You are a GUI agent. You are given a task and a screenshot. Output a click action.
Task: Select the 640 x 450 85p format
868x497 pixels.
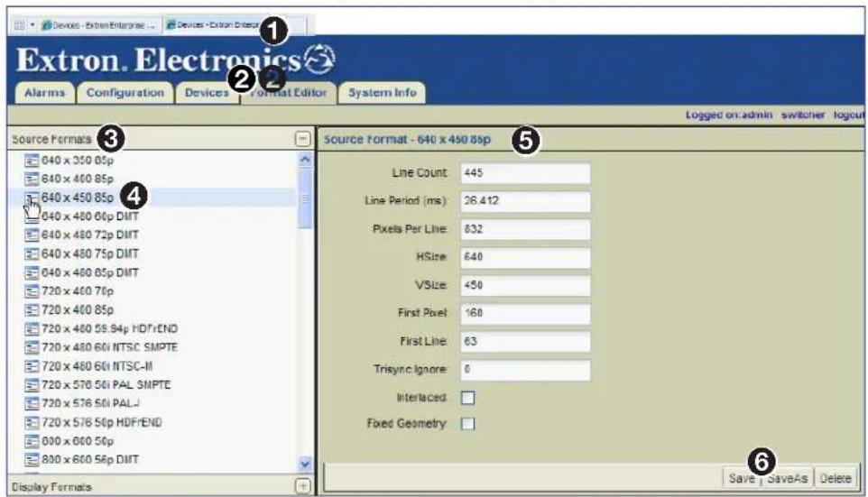click(x=78, y=198)
